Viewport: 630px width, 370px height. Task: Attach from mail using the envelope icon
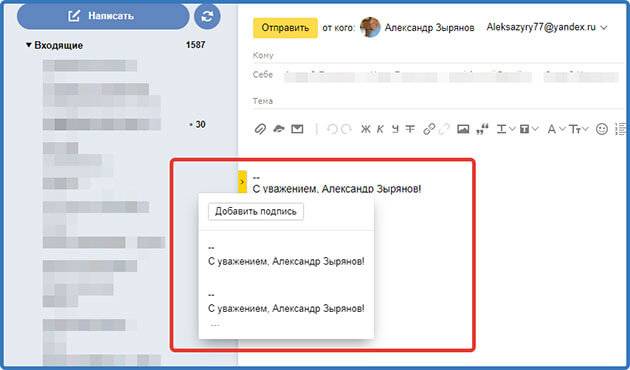pyautogui.click(x=297, y=129)
